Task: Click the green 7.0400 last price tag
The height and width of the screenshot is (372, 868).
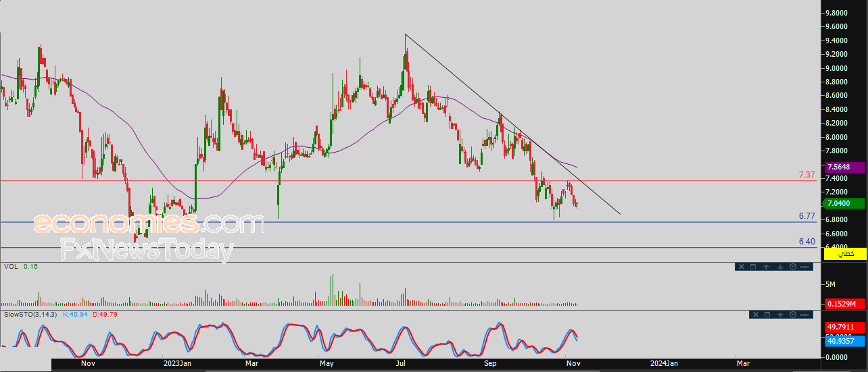Action: tap(844, 203)
